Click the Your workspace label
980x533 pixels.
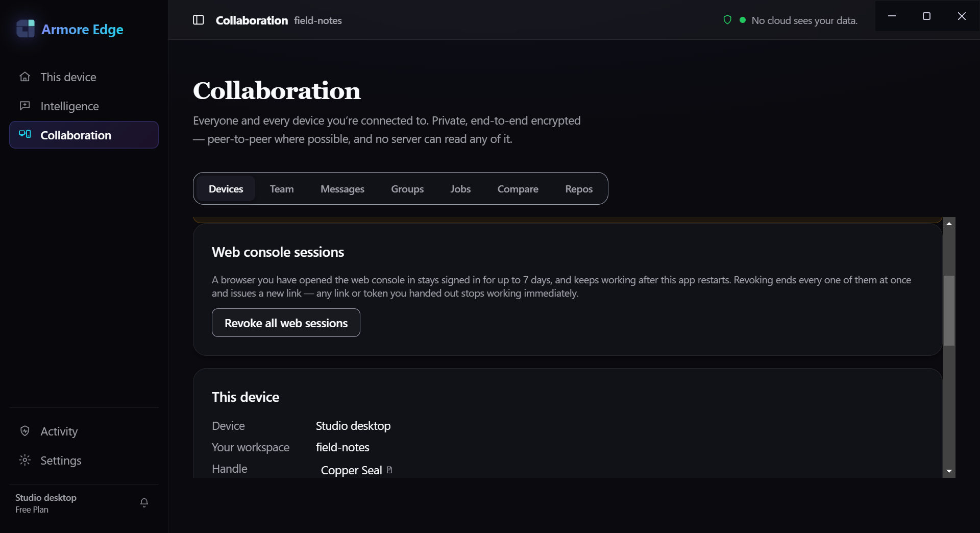pos(251,447)
